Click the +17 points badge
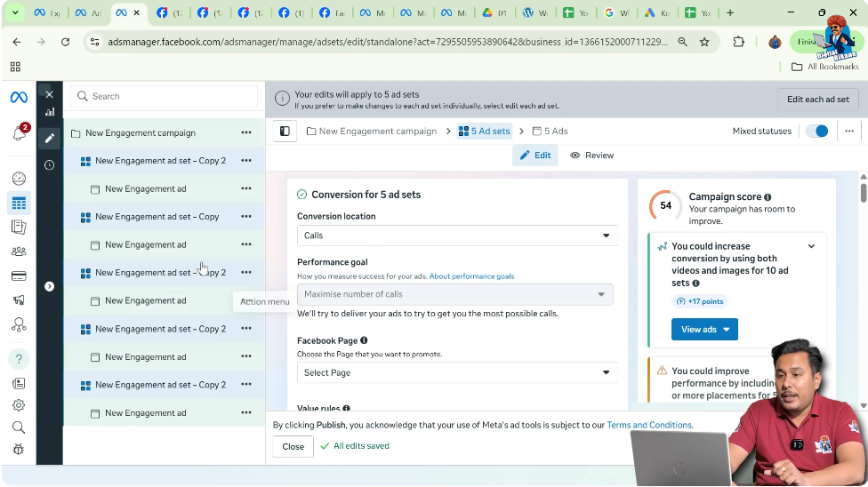The height and width of the screenshot is (487, 868). coord(700,301)
